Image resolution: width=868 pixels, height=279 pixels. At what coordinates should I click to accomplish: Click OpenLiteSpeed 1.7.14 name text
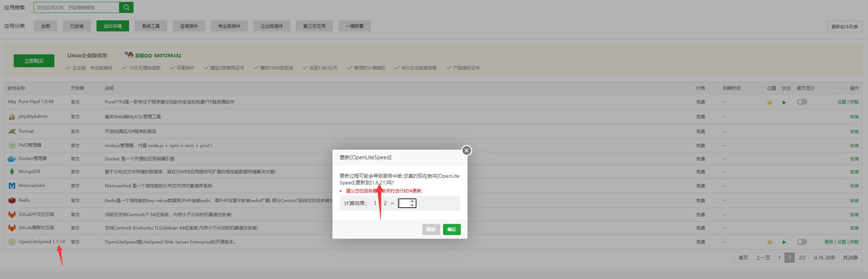pos(42,242)
